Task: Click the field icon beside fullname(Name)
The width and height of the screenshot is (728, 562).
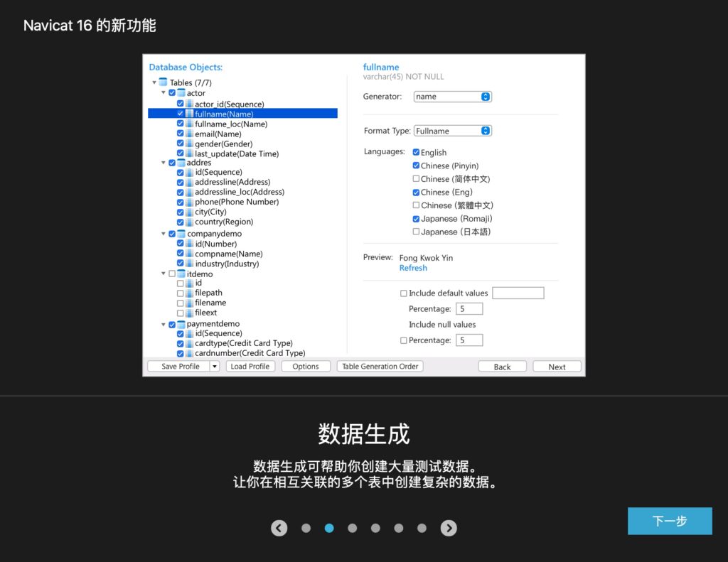Action: pos(189,113)
